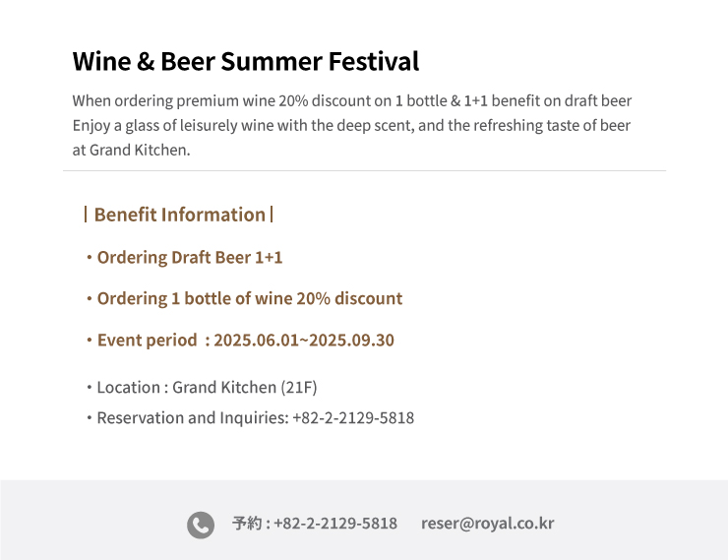Click the 'at Grand Kitchen.' text
This screenshot has height=560, width=728.
pyautogui.click(x=132, y=150)
